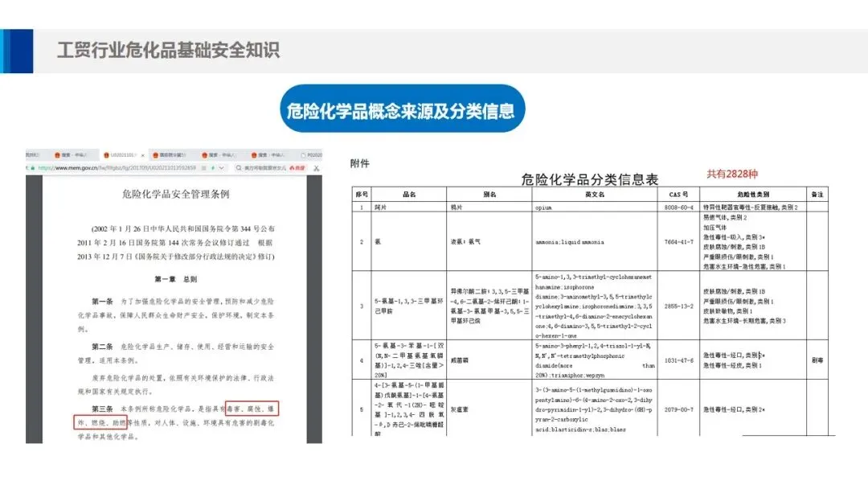Click the slide title 工贸行业危化品基础安全知识
Screen dimensions: 868x489
pos(169,50)
